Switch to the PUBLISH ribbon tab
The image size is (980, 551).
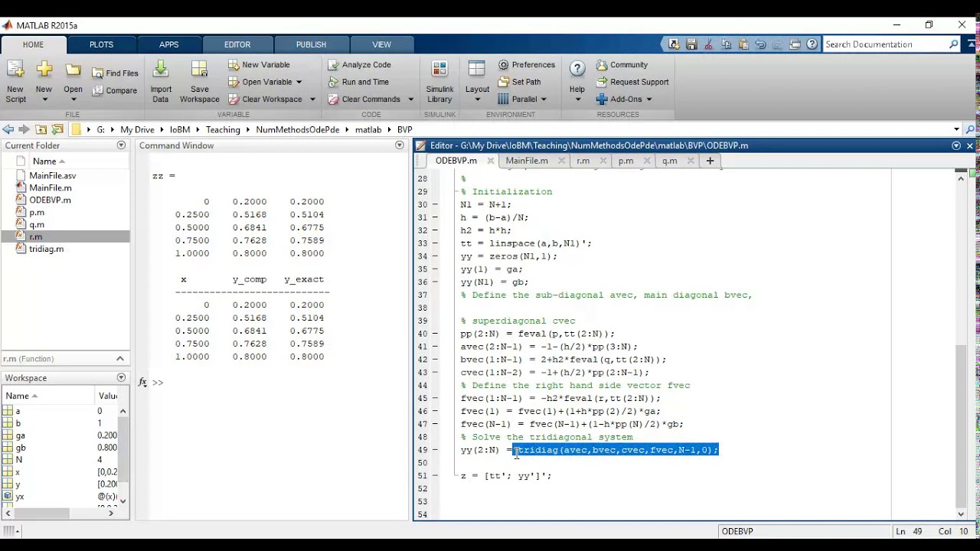(x=311, y=44)
